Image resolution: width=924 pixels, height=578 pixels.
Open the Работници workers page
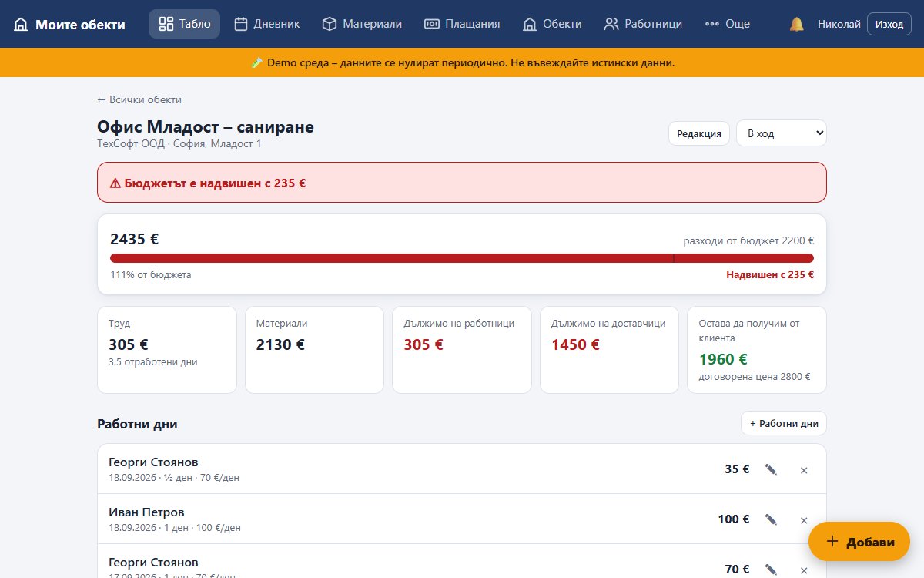[x=643, y=24]
